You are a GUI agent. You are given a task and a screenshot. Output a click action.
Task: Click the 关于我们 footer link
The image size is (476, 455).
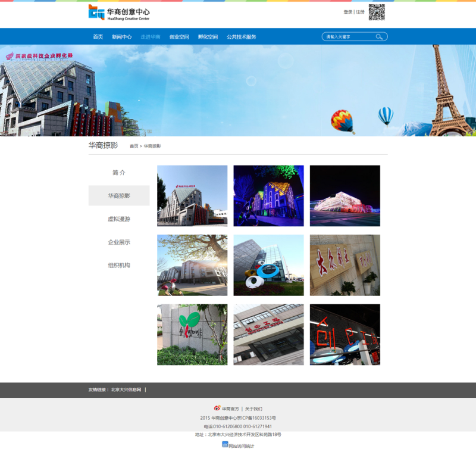coord(253,409)
